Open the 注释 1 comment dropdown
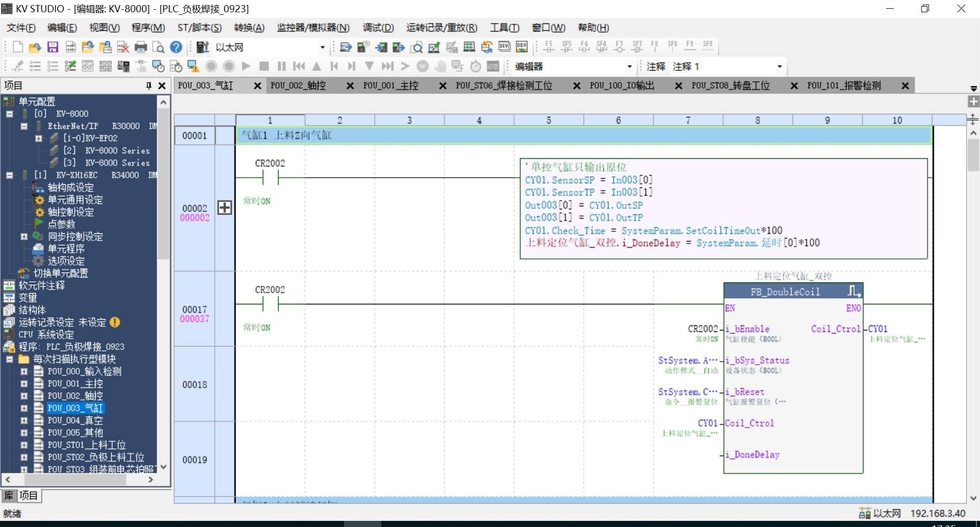This screenshot has height=527, width=980. click(779, 66)
